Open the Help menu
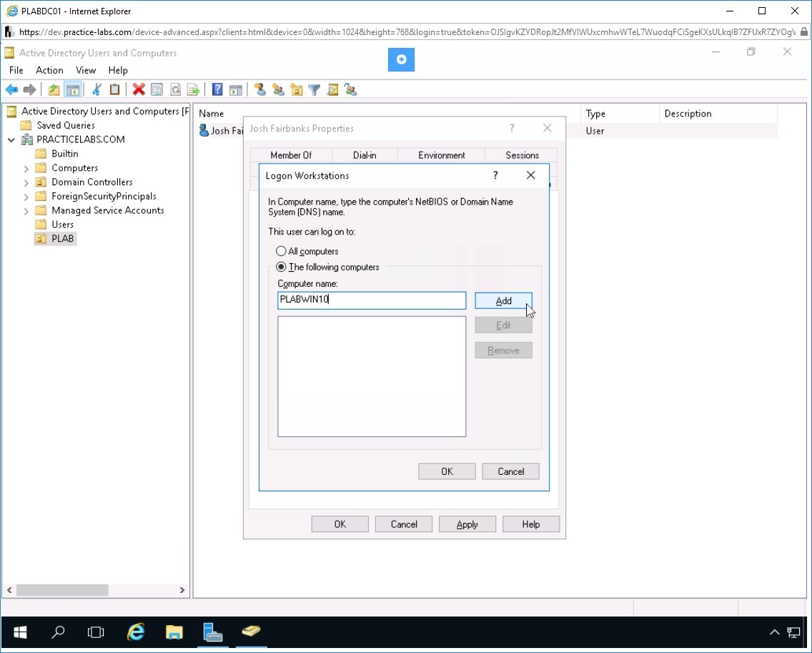This screenshot has height=653, width=812. click(117, 70)
